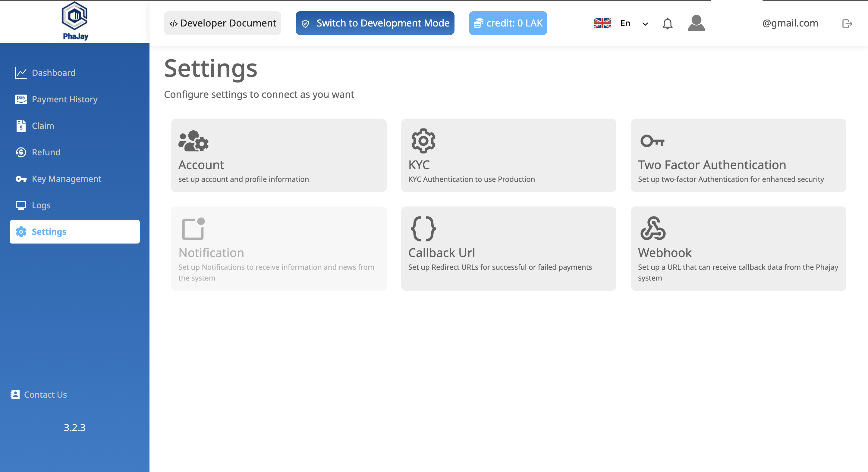Click the logout icon next to email

[847, 23]
